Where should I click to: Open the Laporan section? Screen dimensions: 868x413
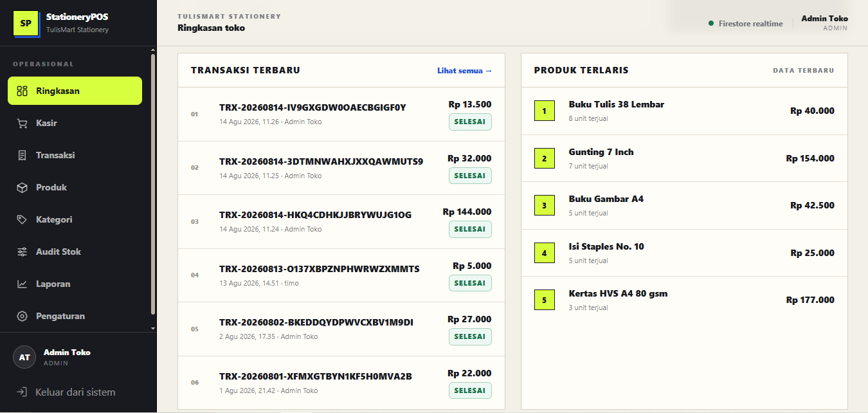(75, 284)
